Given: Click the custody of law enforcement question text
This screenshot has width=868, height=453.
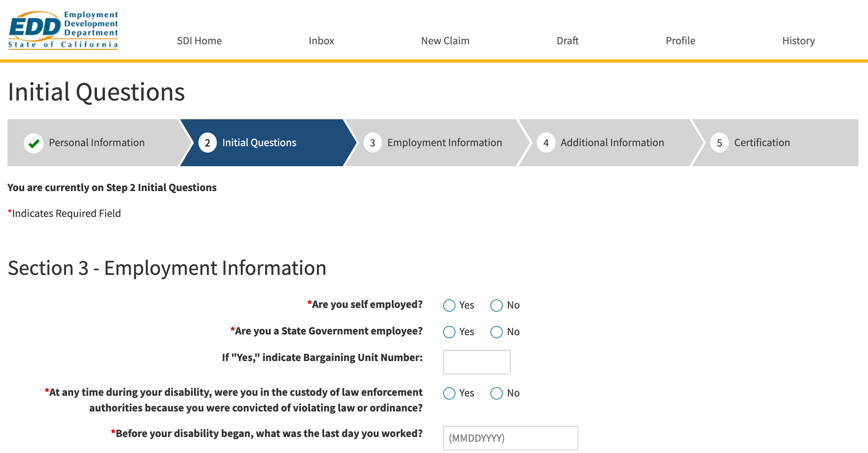Looking at the screenshot, I should pyautogui.click(x=234, y=400).
